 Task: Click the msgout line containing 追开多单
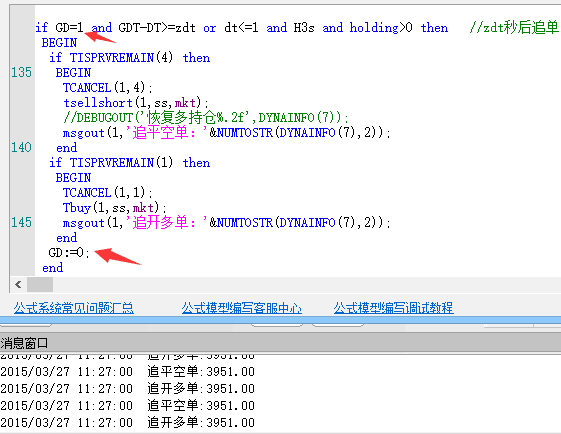226,223
